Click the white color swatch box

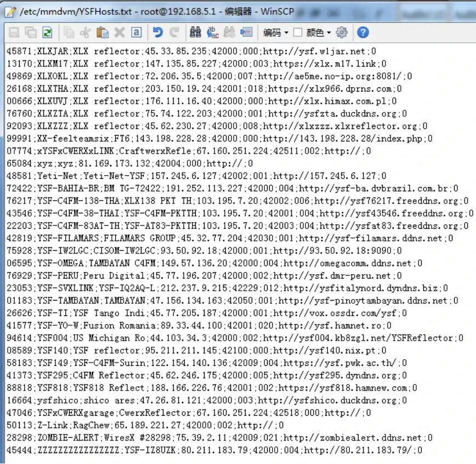tap(297, 32)
